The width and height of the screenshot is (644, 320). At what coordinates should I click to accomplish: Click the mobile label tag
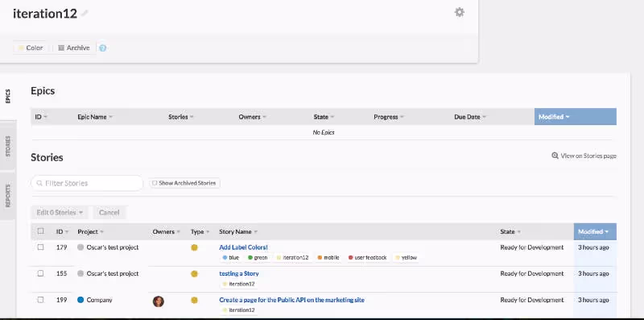pos(328,257)
